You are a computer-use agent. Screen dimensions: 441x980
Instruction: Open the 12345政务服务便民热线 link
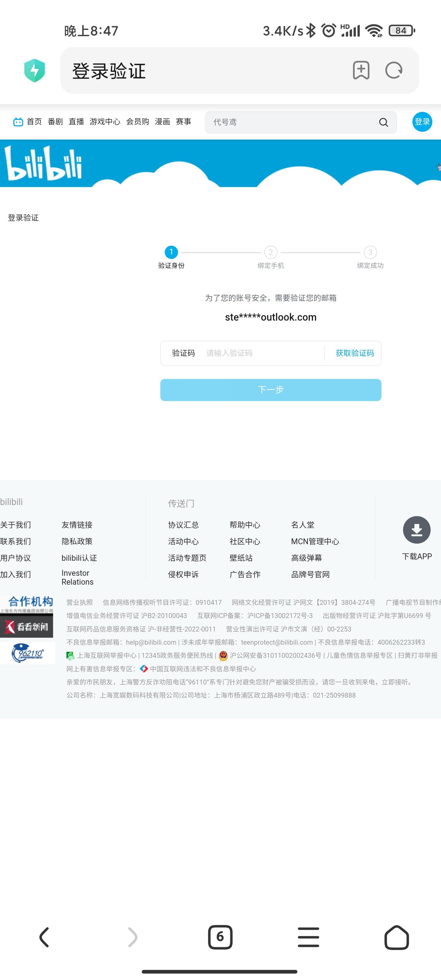(177, 655)
